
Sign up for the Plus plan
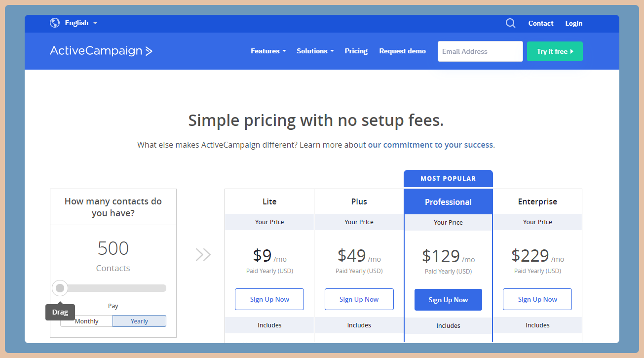tap(359, 299)
